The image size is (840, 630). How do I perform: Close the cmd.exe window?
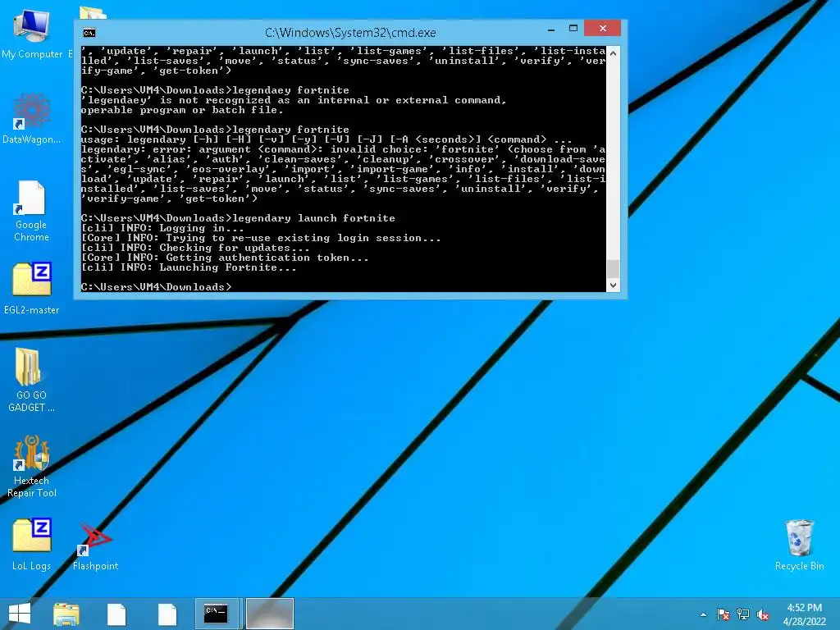pyautogui.click(x=603, y=29)
